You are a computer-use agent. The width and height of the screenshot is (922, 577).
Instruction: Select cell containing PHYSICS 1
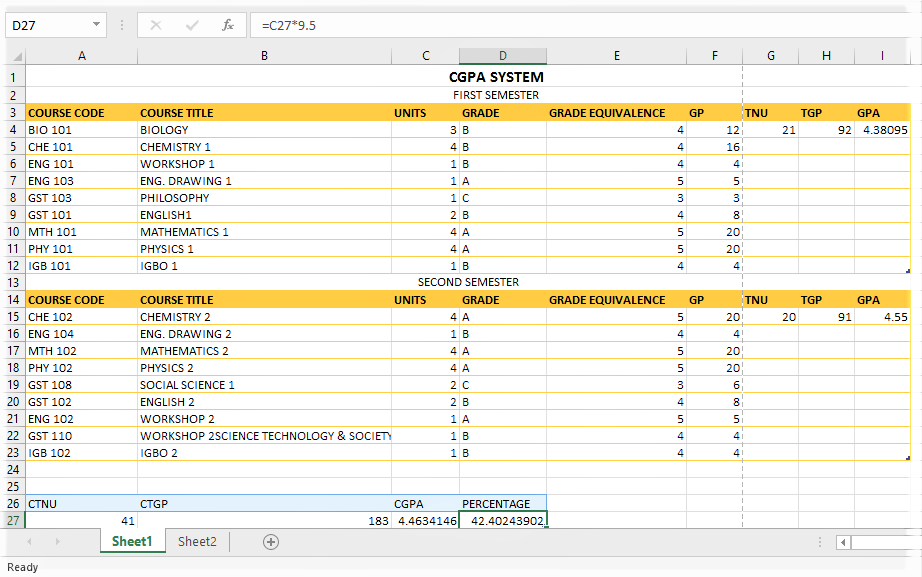[x=264, y=249]
